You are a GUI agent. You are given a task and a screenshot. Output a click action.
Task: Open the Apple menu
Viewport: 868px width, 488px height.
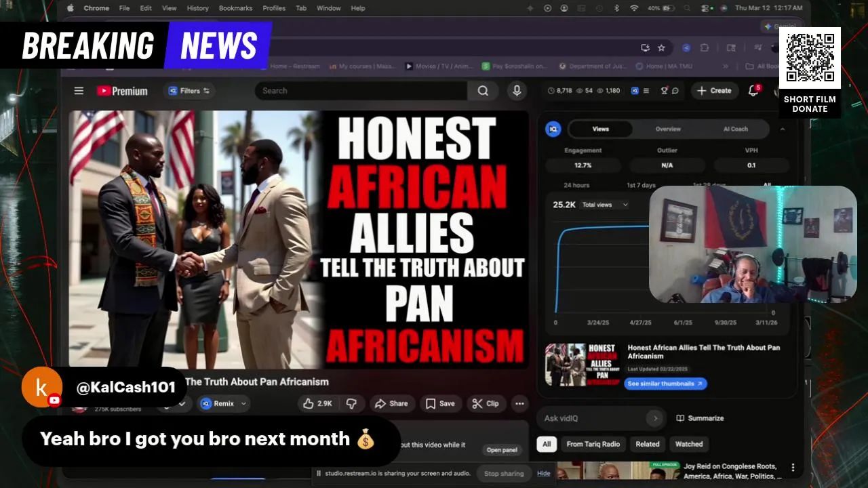coord(71,8)
